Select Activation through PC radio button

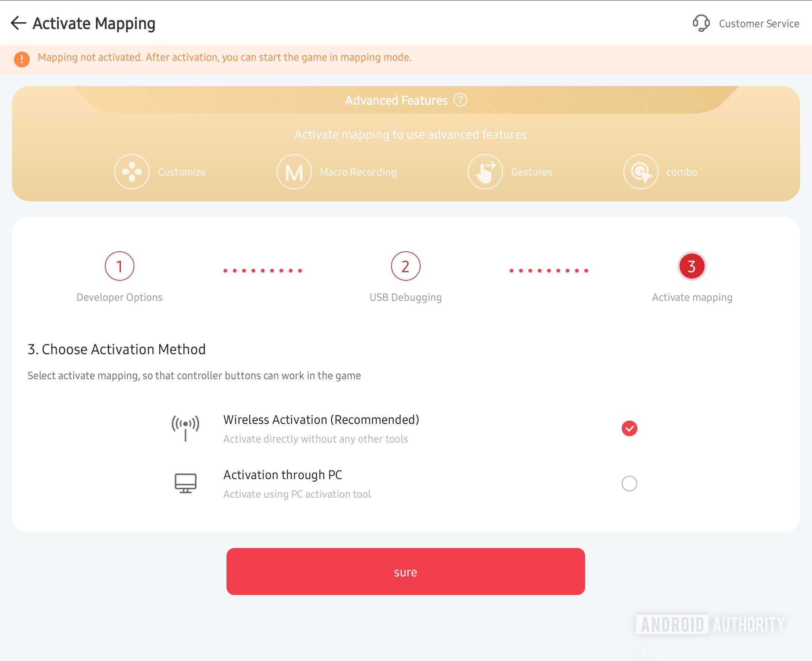[628, 483]
